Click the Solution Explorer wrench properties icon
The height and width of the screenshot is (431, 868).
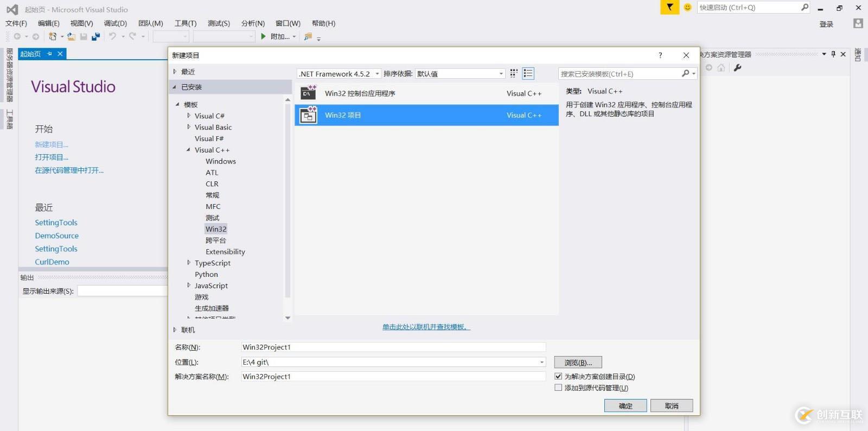click(737, 68)
